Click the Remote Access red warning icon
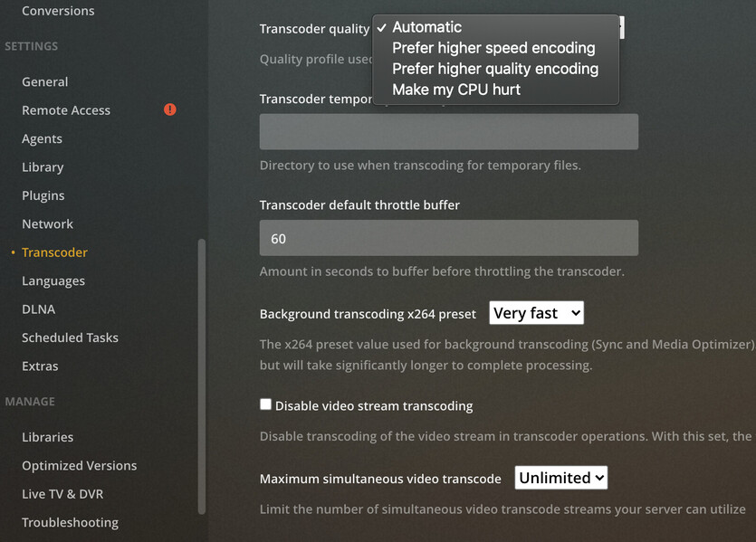The image size is (756, 542). tap(169, 109)
